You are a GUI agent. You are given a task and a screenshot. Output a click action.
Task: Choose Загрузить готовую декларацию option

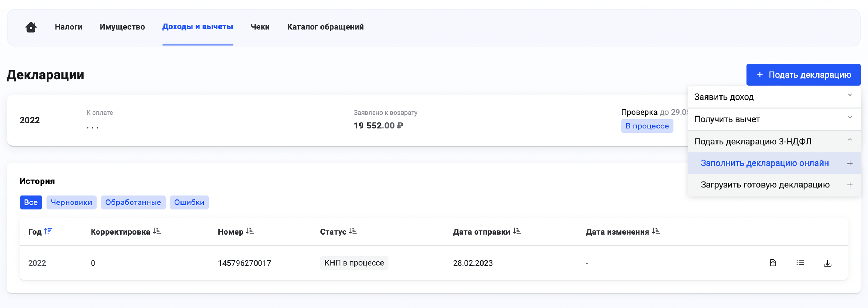click(774, 185)
